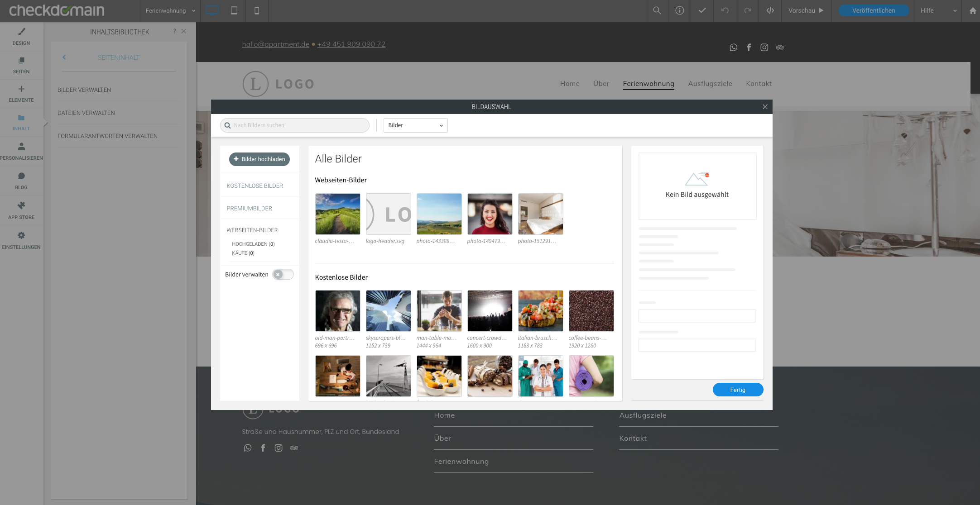This screenshot has height=505, width=980.
Task: Open the search magnifier in top toolbar
Action: click(657, 10)
